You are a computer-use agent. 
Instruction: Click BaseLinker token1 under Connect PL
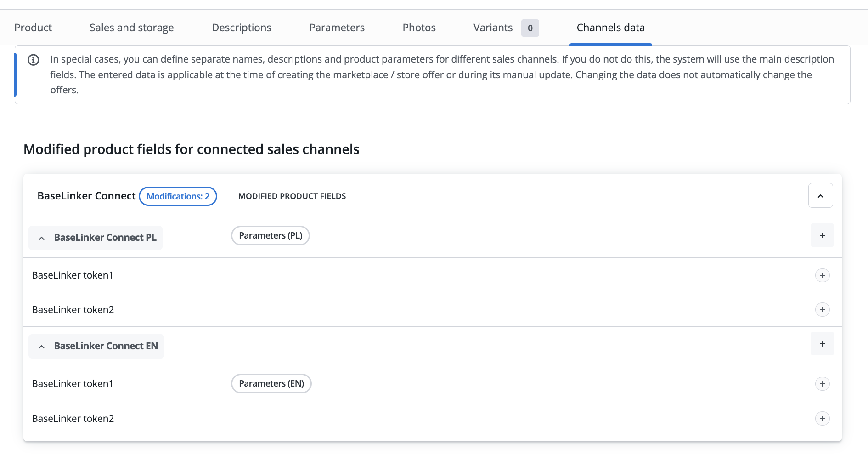pyautogui.click(x=73, y=275)
